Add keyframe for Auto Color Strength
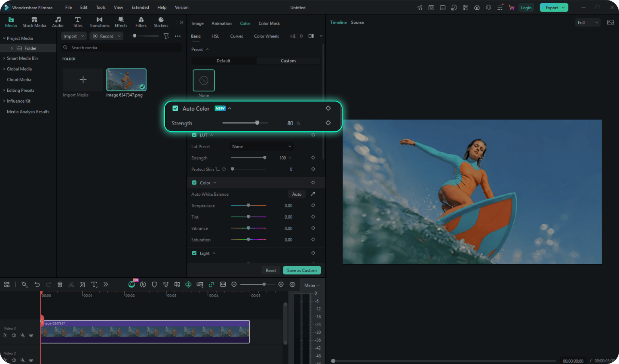This screenshot has width=619, height=364. click(328, 123)
